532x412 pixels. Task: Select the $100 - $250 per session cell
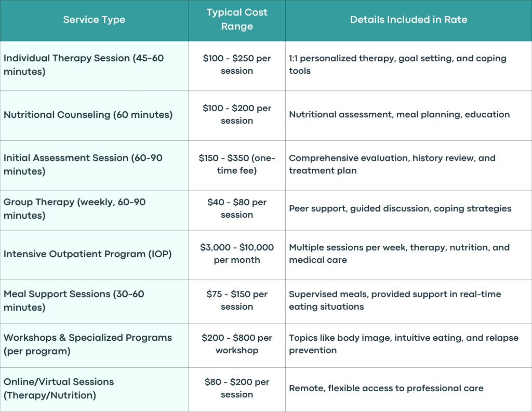point(237,66)
